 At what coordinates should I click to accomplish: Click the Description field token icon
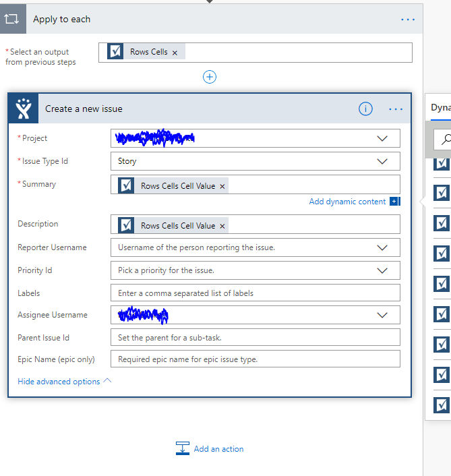point(126,225)
